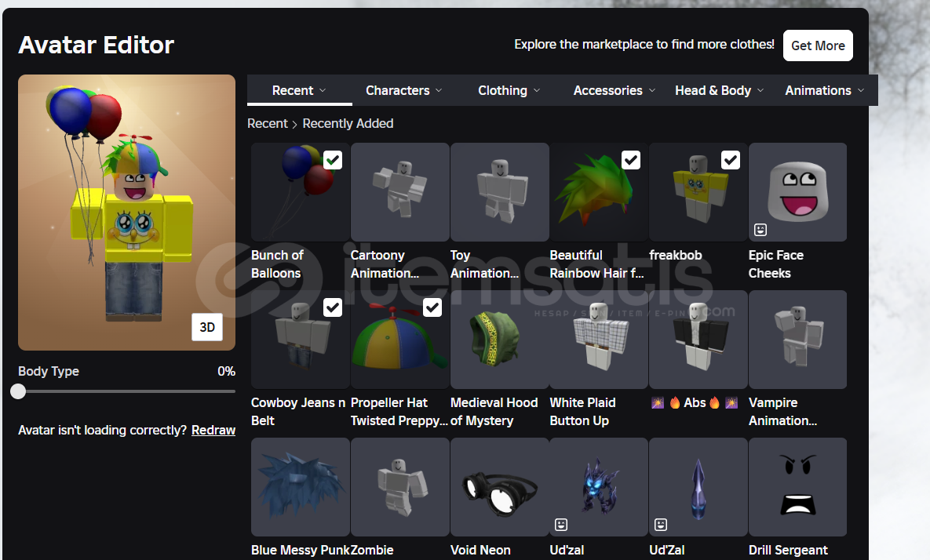Click the Avatar Editor heading

pos(96,45)
